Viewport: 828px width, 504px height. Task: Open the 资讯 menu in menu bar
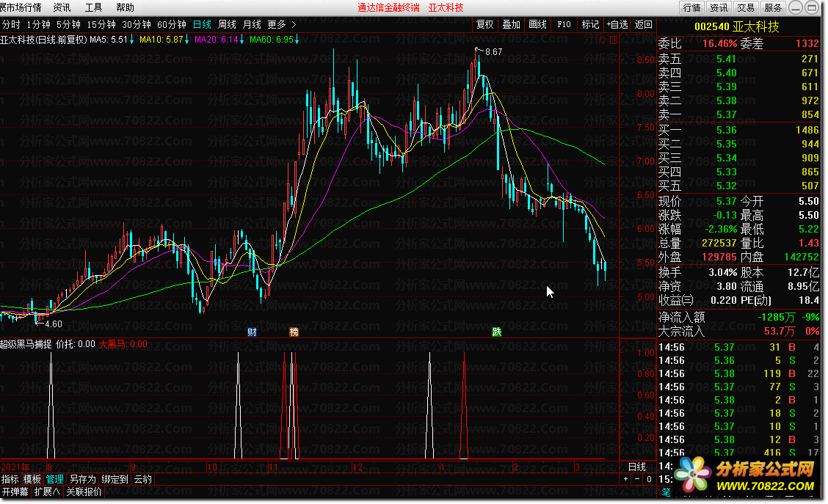pos(62,7)
